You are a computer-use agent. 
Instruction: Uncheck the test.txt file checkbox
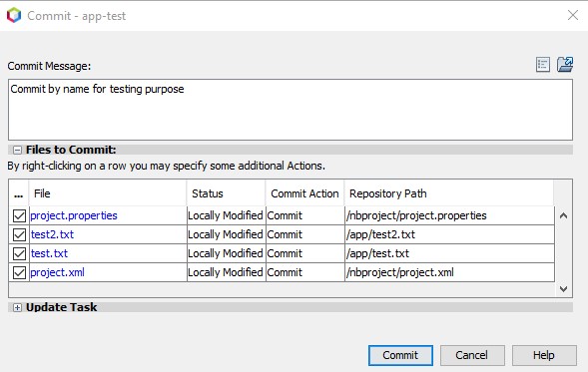pos(19,253)
